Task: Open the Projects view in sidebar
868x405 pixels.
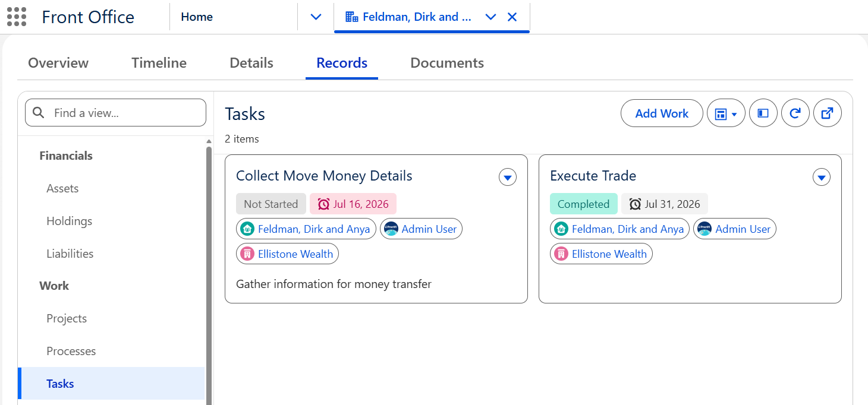Action: pyautogui.click(x=67, y=318)
